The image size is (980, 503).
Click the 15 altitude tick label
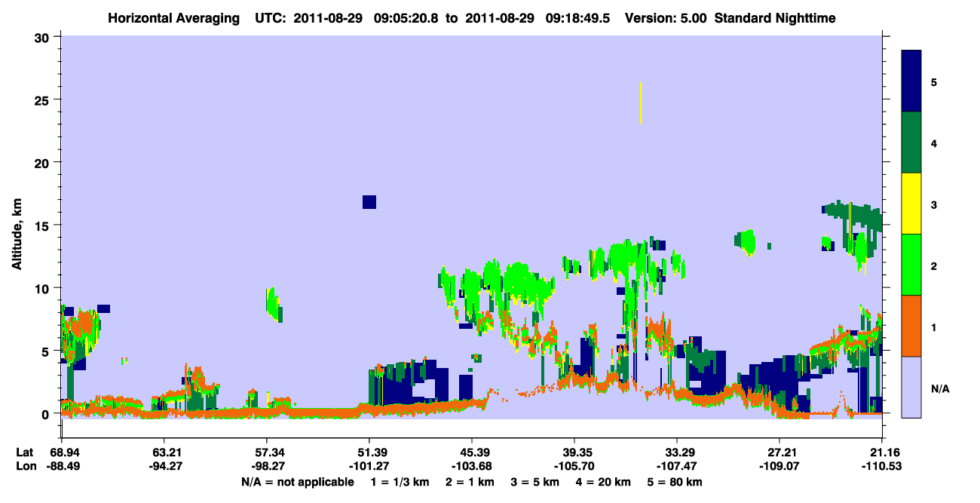pos(44,225)
